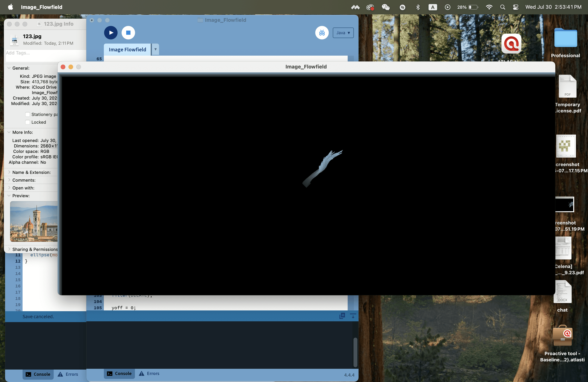This screenshot has height=382, width=588.
Task: Expand the Open with section
Action: [x=9, y=188]
